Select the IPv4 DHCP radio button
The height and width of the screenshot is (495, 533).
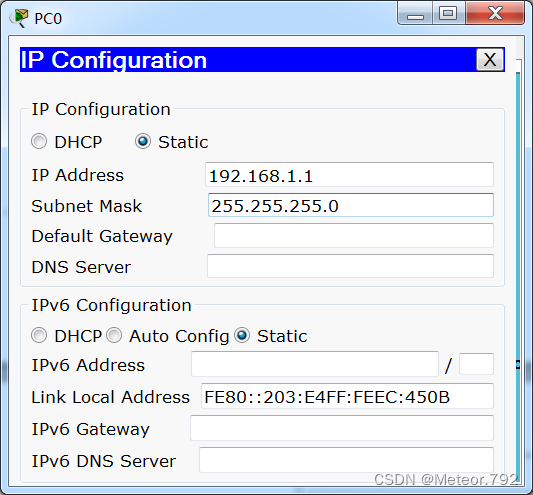(x=39, y=141)
